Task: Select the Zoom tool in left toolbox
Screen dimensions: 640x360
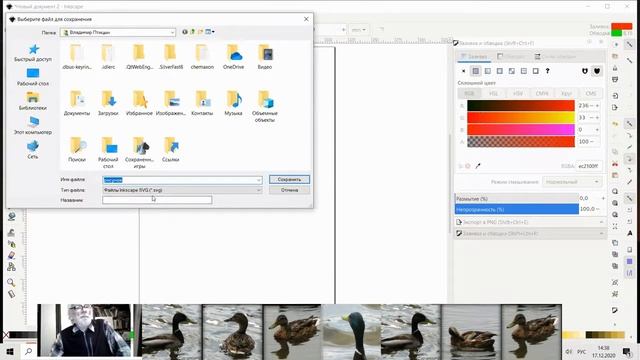Action: coord(11,282)
